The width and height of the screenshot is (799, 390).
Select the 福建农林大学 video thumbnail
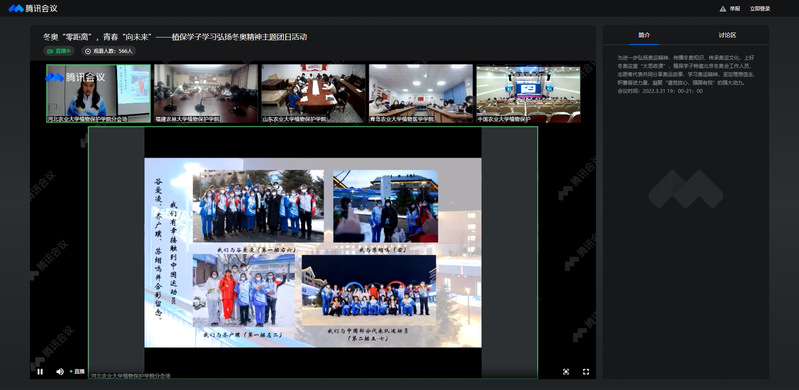[206, 93]
